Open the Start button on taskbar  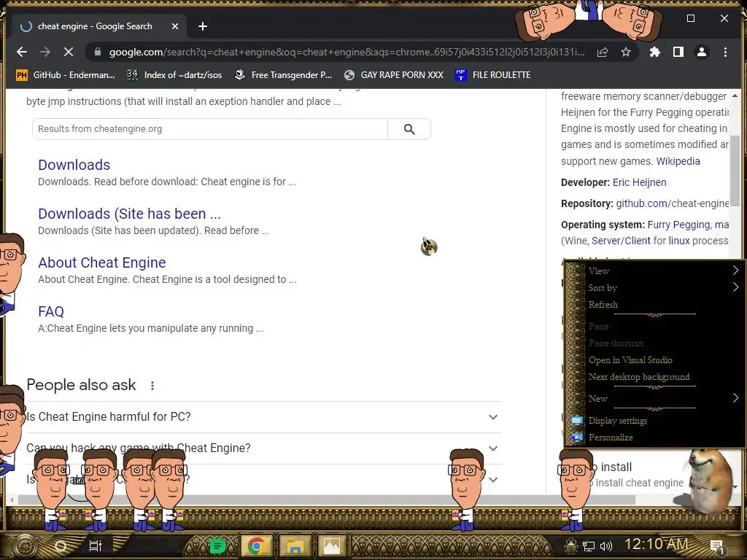25,545
